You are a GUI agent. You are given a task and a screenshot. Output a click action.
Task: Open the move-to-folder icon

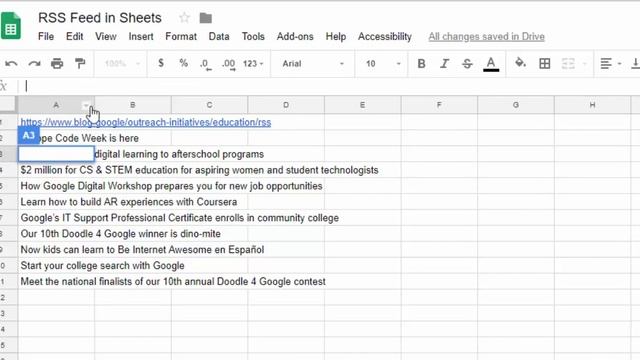206,18
